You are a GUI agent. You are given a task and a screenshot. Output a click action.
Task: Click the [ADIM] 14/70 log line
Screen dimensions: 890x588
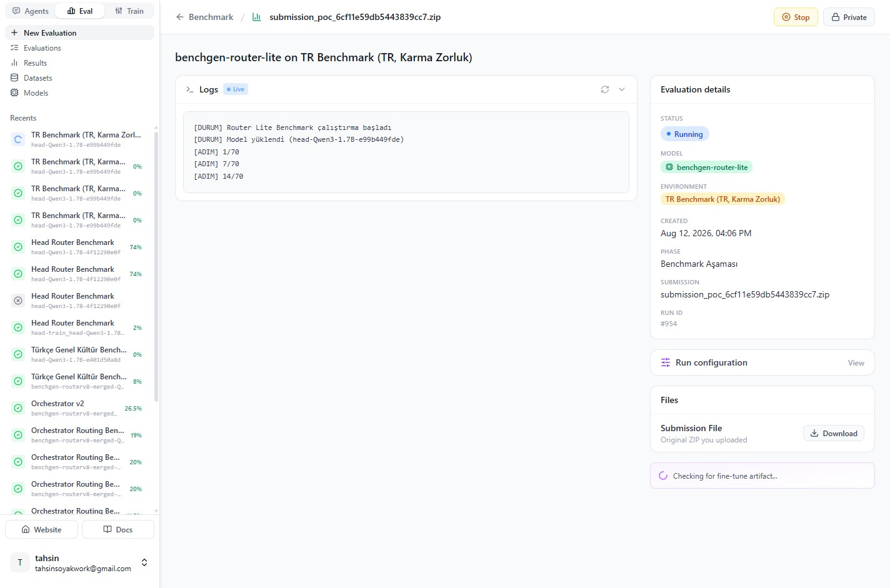coord(219,176)
